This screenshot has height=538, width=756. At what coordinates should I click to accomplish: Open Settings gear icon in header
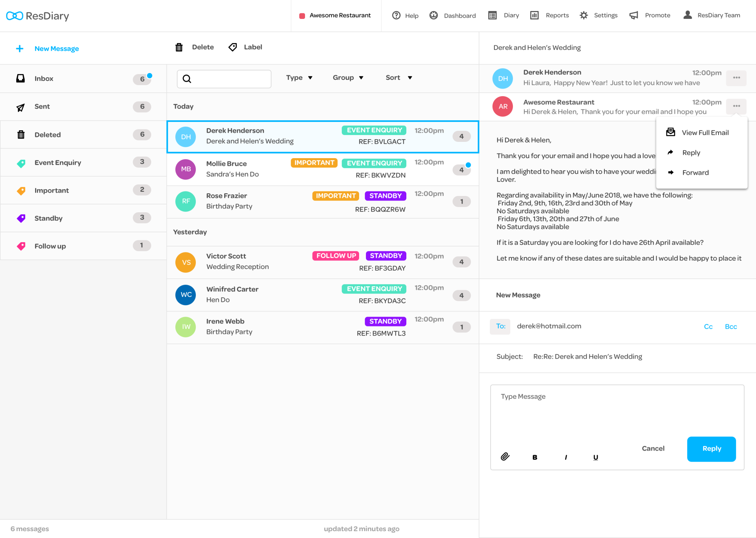point(584,16)
